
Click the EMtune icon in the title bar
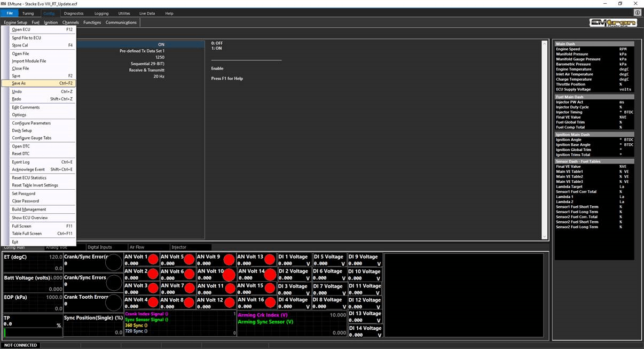pos(4,3)
